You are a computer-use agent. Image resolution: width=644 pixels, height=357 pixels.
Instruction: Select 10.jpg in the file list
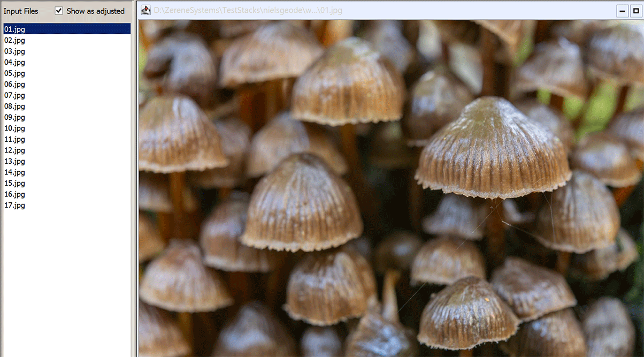[14, 128]
